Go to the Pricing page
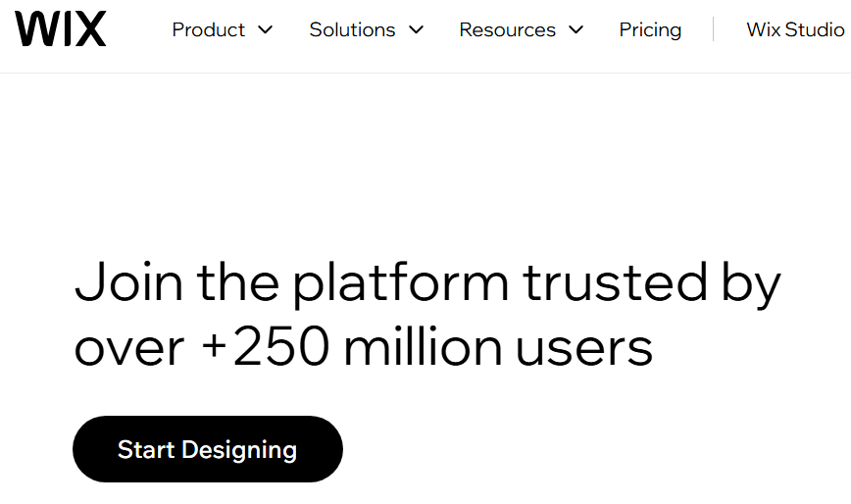The image size is (851, 504). tap(650, 30)
